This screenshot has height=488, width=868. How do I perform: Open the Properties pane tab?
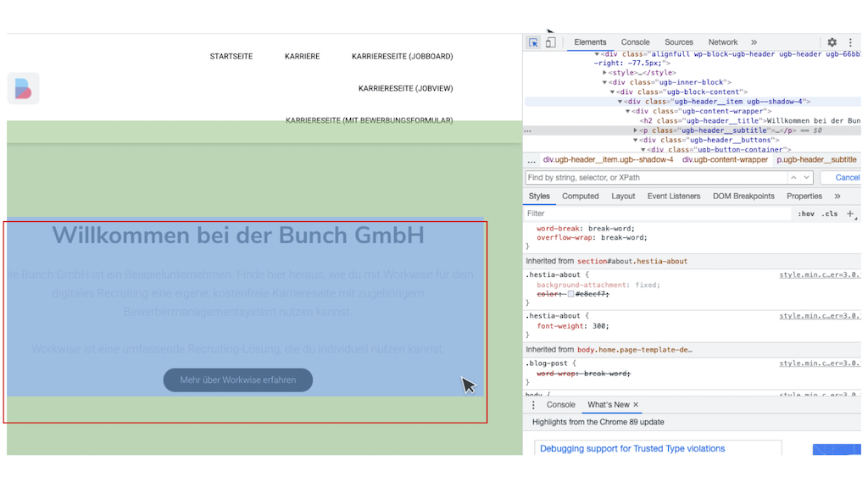click(x=804, y=197)
